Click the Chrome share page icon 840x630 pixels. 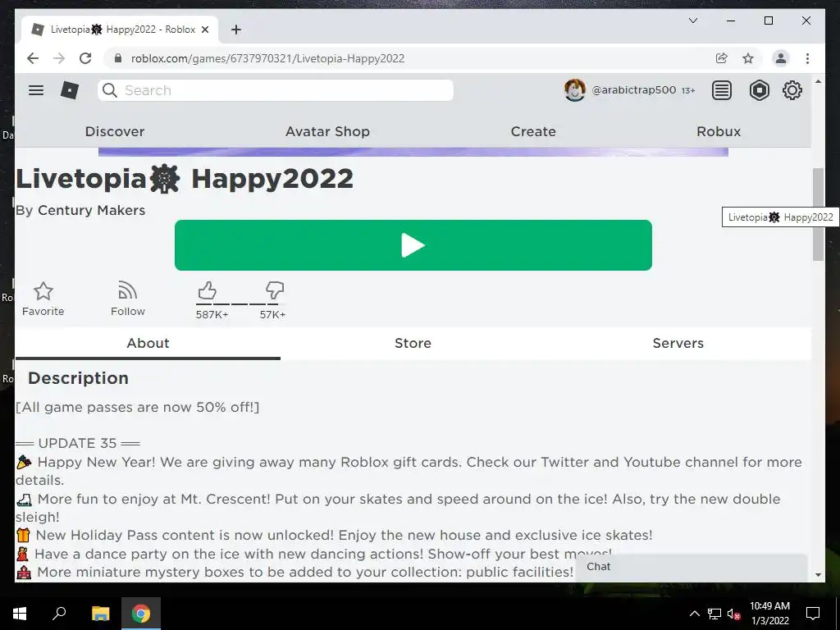pyautogui.click(x=722, y=58)
